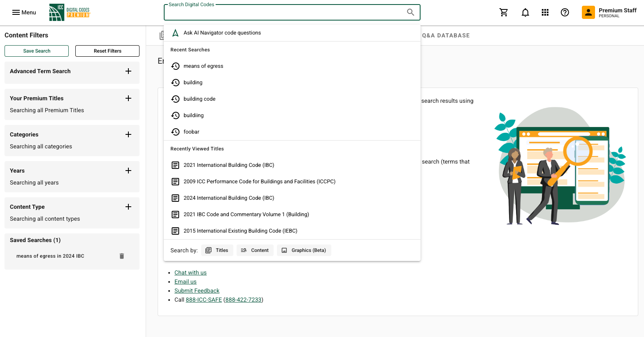Expand Advanced Term Search filter
The width and height of the screenshot is (644, 337).
[x=128, y=71]
